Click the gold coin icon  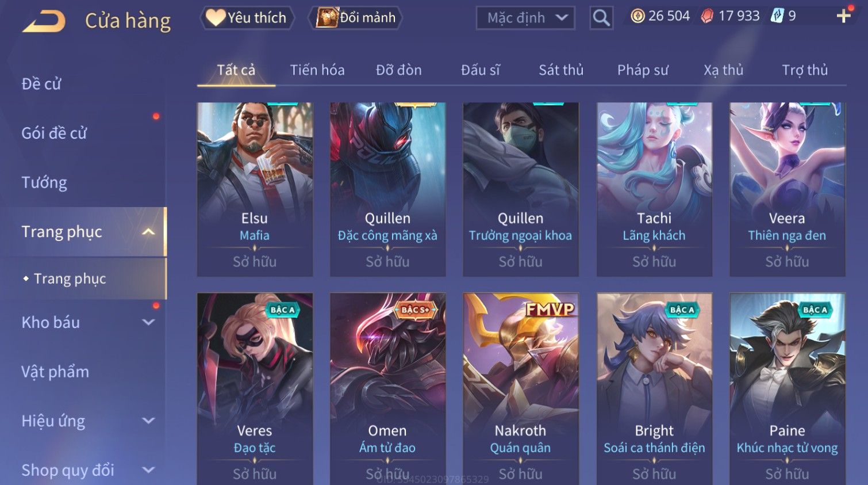point(637,16)
